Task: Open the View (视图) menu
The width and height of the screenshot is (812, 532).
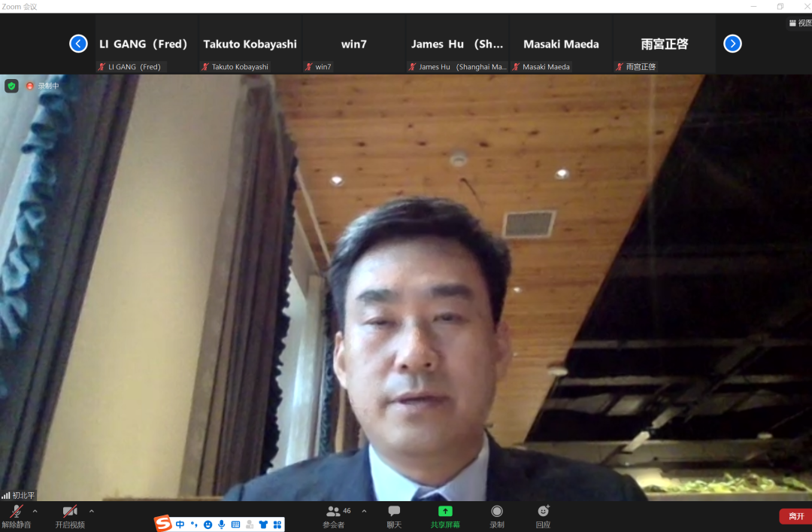Action: pyautogui.click(x=800, y=23)
